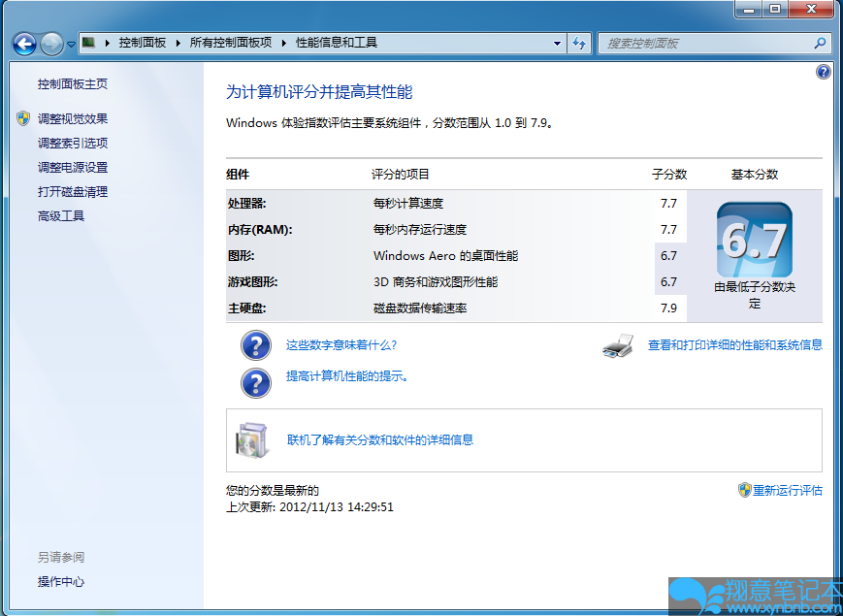Image resolution: width=843 pixels, height=616 pixels.
Task: Open 调整视觉效果
Action: pos(73,118)
